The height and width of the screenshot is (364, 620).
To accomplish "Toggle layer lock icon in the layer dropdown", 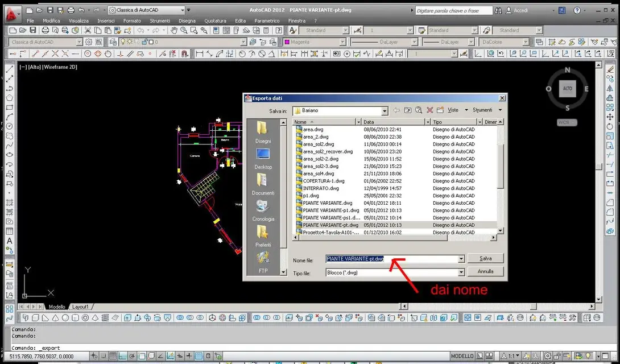I will tap(144, 42).
